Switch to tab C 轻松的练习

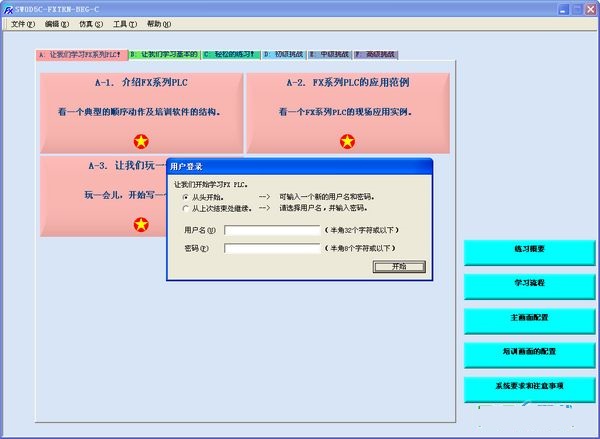click(x=231, y=55)
